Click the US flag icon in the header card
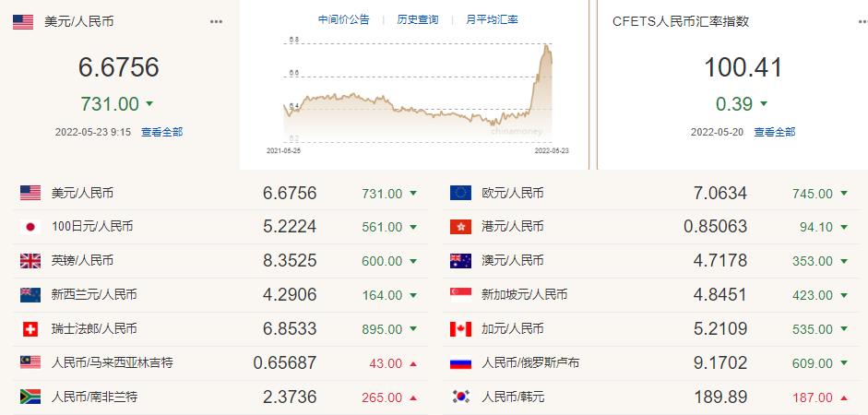The height and width of the screenshot is (415, 868). click(x=23, y=22)
